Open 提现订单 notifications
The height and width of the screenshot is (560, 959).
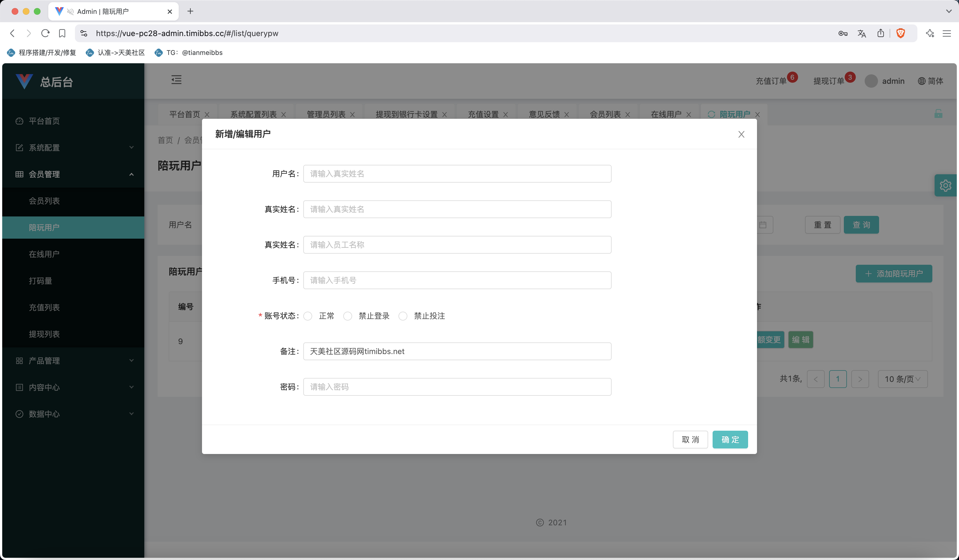[829, 81]
